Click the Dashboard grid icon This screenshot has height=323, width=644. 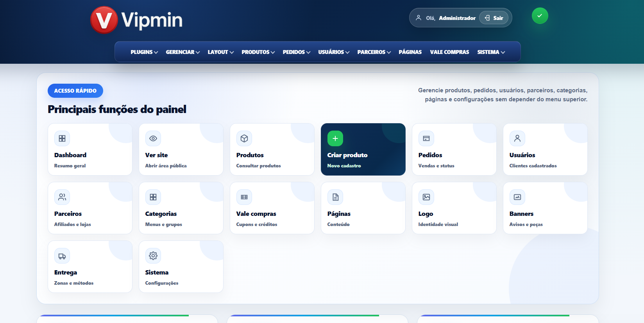62,138
